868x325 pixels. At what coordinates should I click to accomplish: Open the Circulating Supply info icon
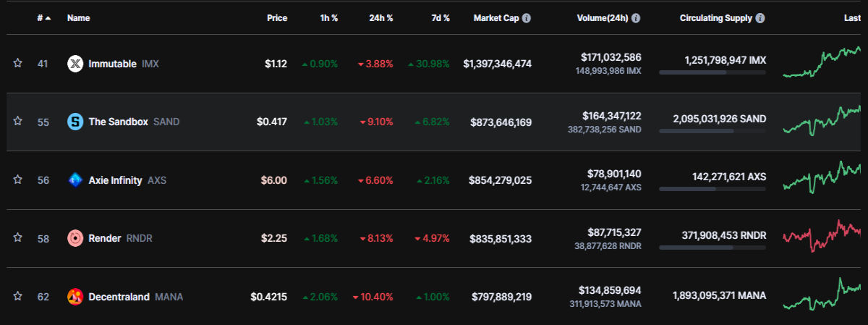(x=761, y=18)
